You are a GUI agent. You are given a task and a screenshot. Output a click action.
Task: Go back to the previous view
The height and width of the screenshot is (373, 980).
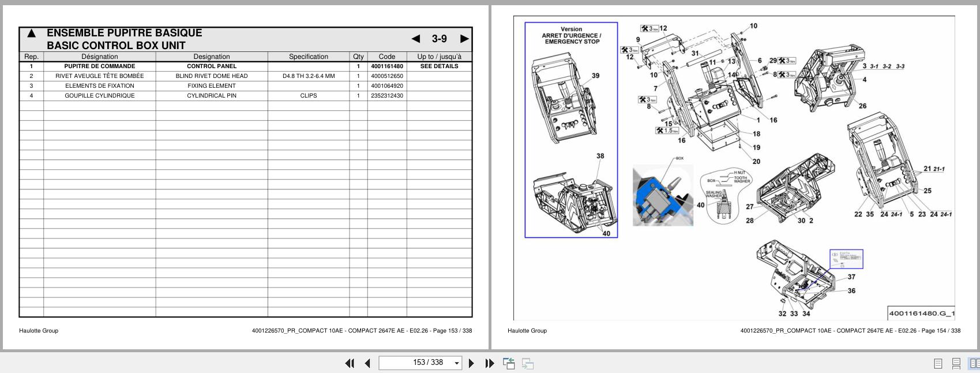click(509, 363)
